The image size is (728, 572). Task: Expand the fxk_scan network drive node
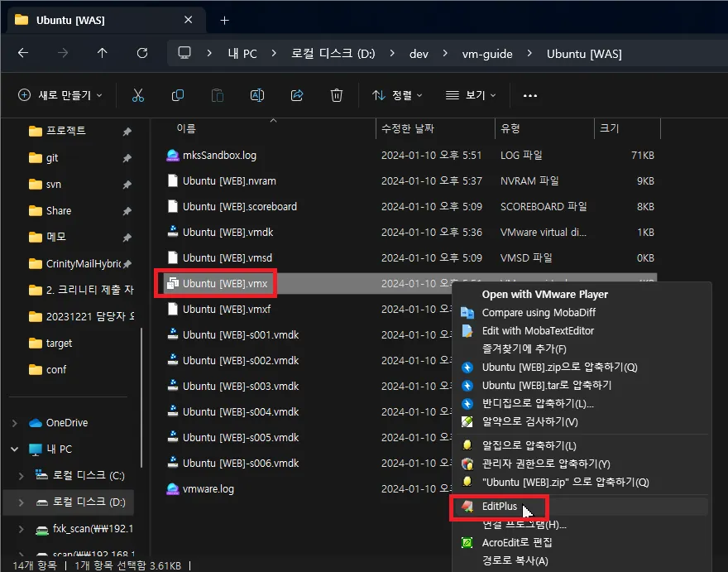point(22,529)
